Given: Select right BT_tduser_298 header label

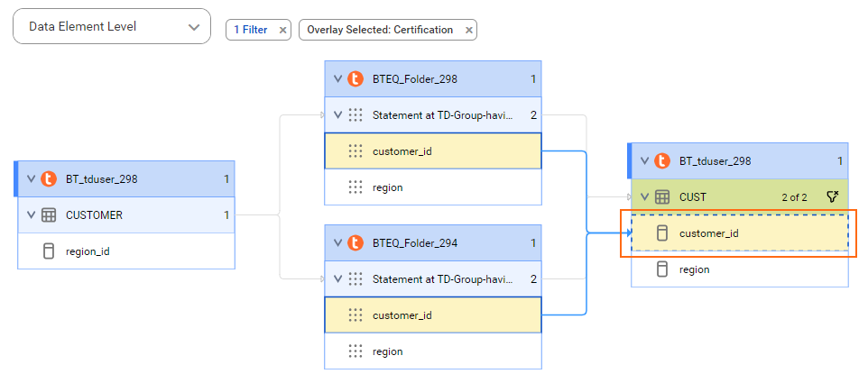Looking at the screenshot, I should (716, 160).
